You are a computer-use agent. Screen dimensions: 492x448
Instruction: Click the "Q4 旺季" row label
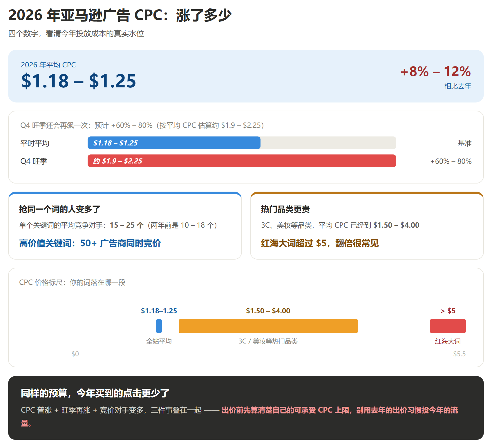click(x=34, y=161)
